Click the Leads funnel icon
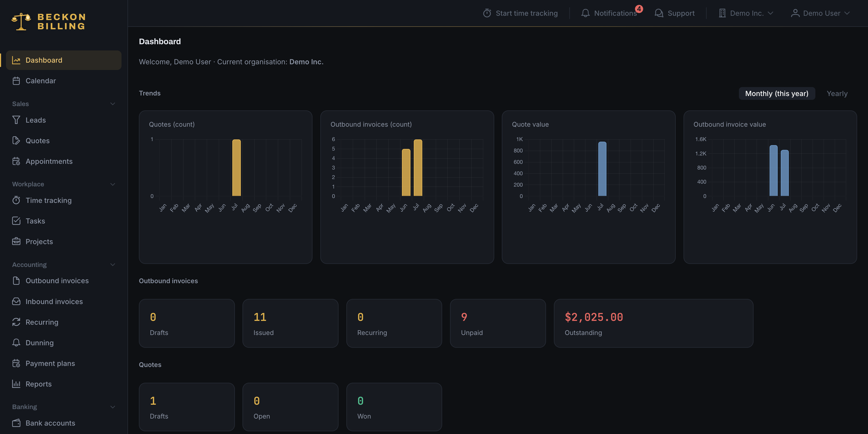Screen dimensions: 868x434 16,120
